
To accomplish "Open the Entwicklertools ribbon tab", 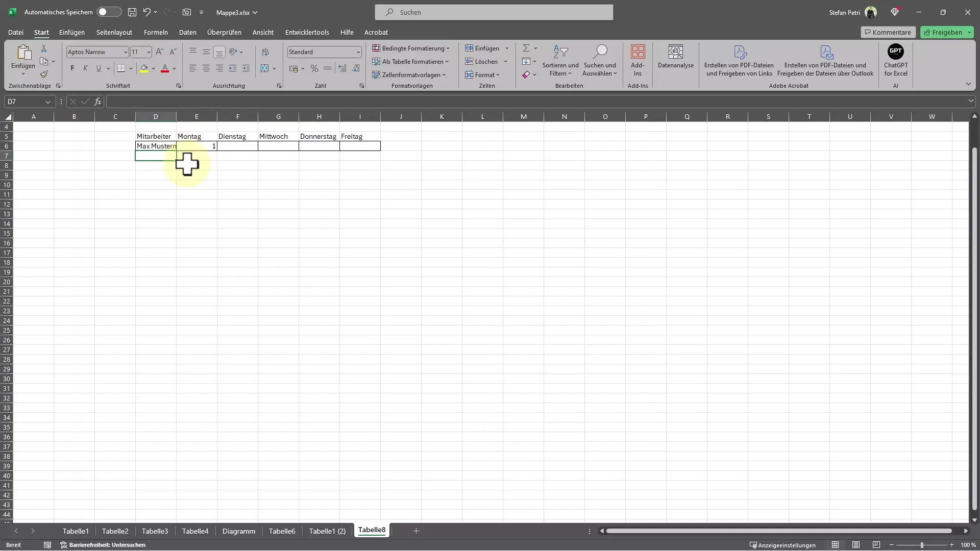I will 307,32.
